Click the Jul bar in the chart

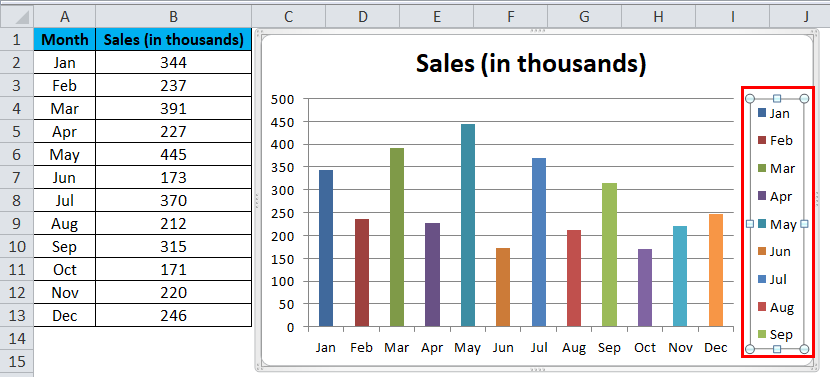(x=538, y=242)
